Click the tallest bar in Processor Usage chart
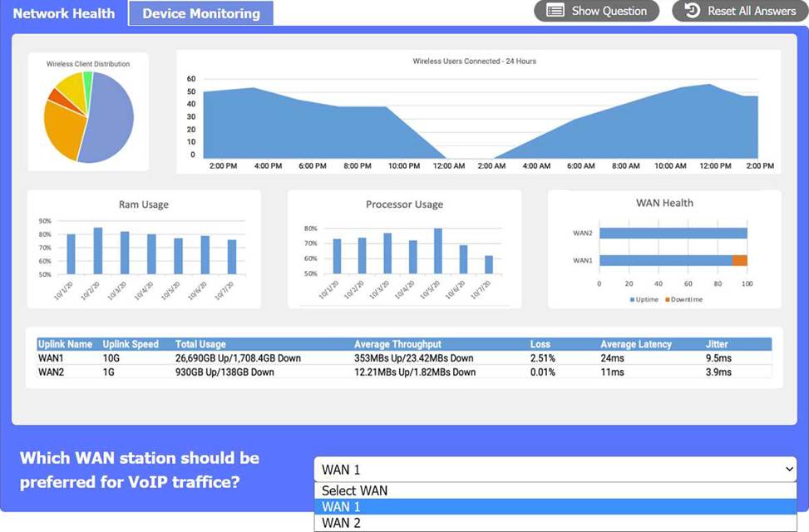809x532 pixels. (x=437, y=250)
